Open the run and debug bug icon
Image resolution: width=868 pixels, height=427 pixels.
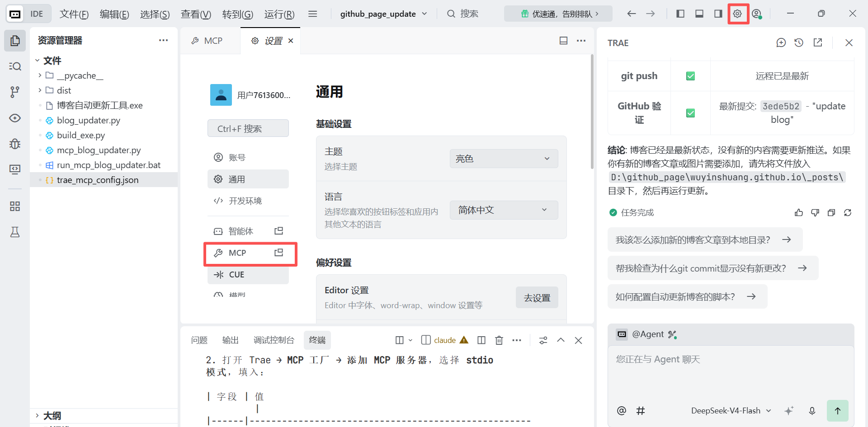(x=15, y=144)
